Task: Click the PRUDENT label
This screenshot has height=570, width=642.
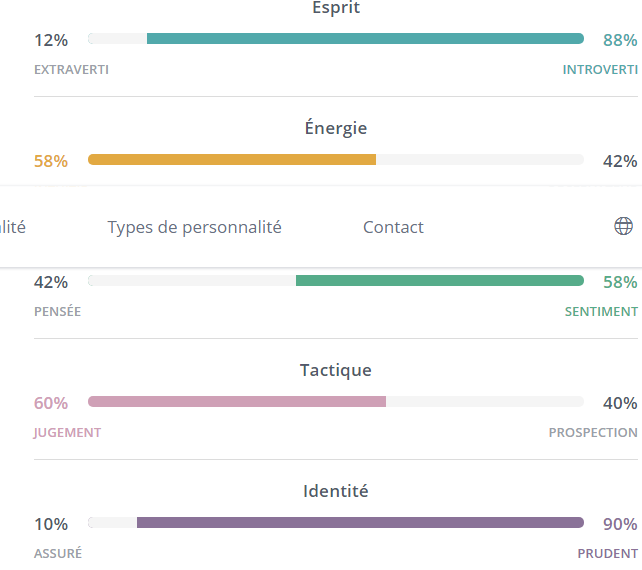Action: (607, 554)
